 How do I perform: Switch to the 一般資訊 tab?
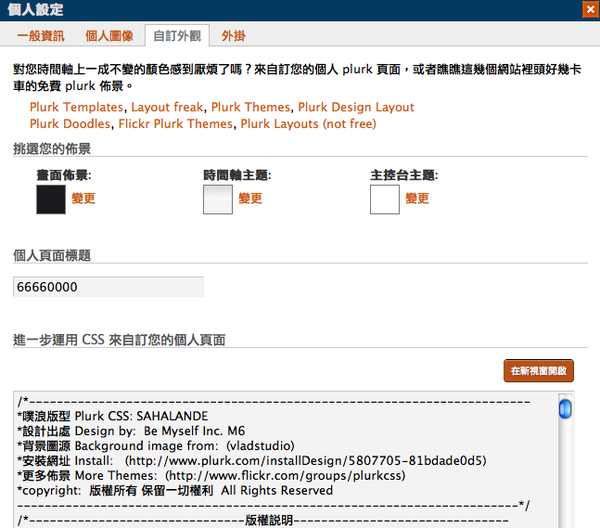click(x=41, y=36)
